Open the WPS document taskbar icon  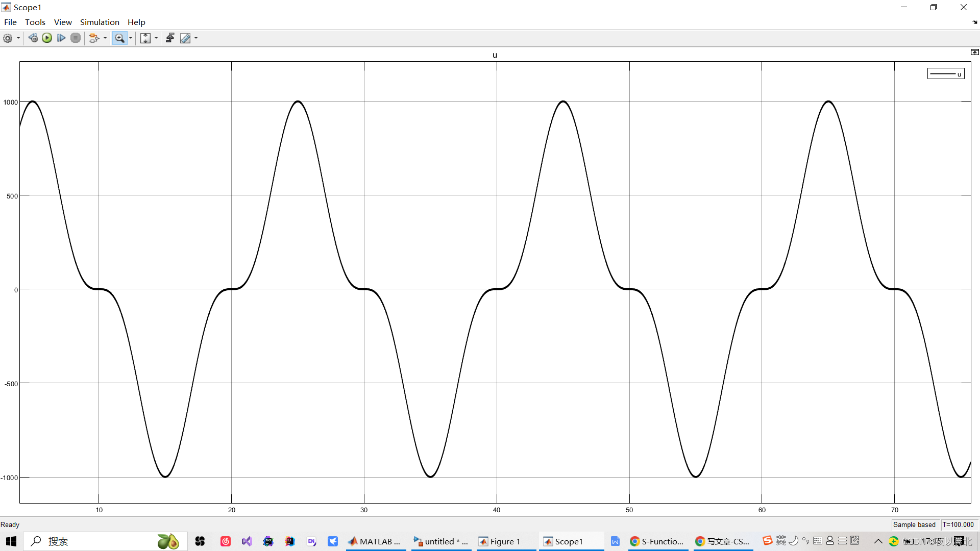click(x=615, y=541)
